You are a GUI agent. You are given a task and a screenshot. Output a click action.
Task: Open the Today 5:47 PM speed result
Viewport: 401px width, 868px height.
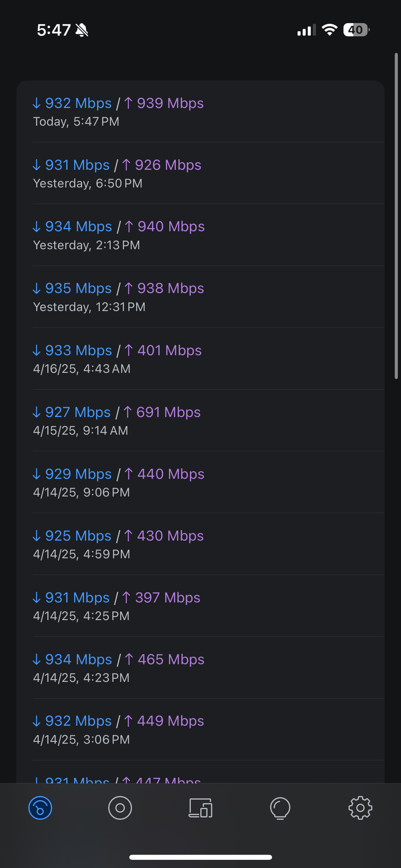pos(200,112)
